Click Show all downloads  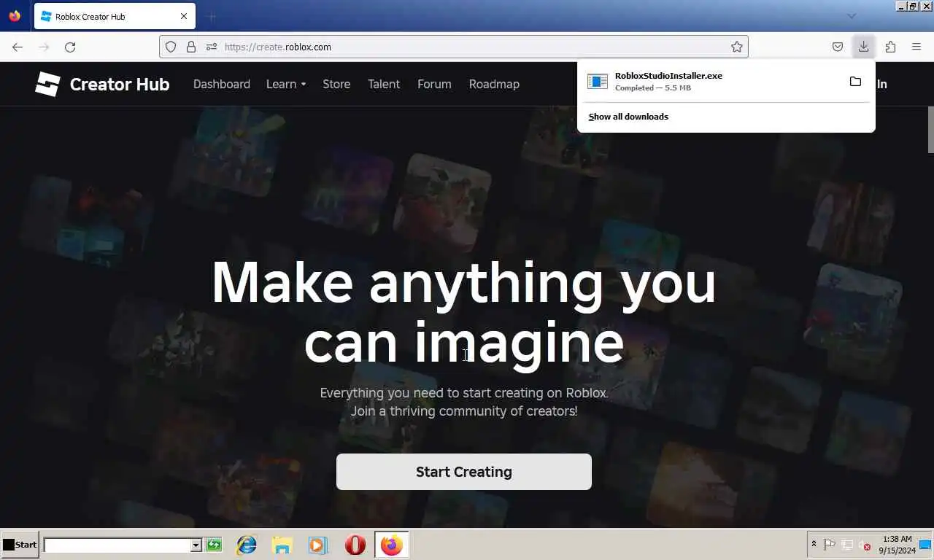click(x=628, y=117)
